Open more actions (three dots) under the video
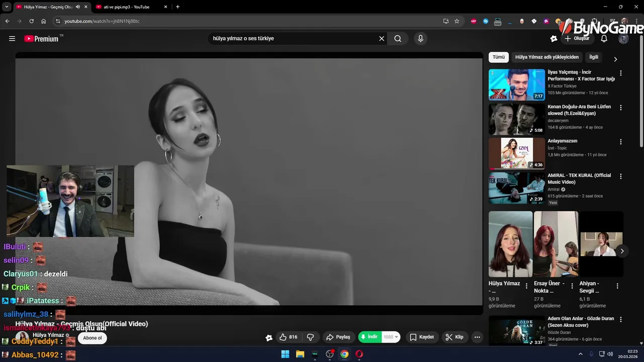This screenshot has height=362, width=644. pos(477,337)
